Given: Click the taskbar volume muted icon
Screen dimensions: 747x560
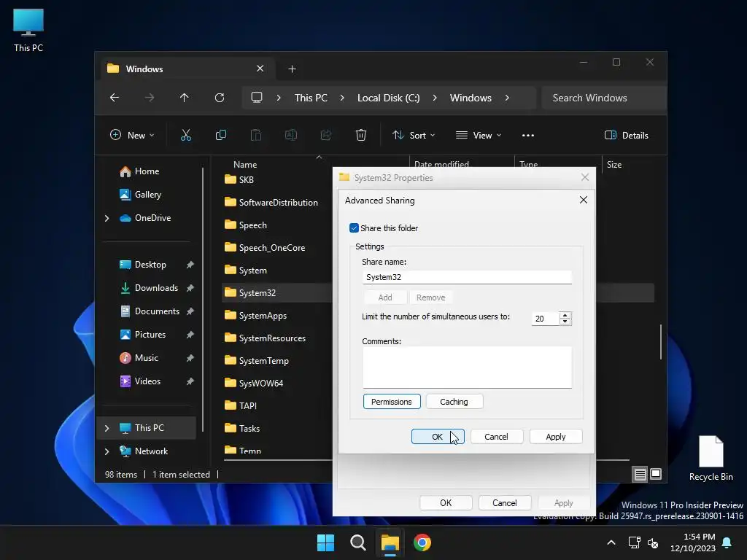Looking at the screenshot, I should point(653,542).
